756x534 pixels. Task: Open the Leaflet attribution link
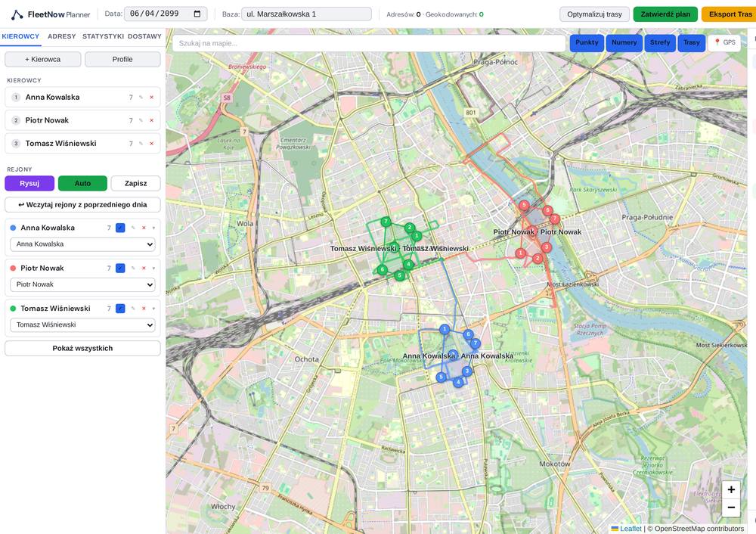point(631,529)
